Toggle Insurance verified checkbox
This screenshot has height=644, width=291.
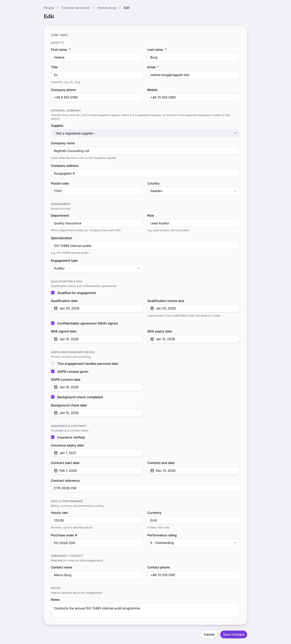pyautogui.click(x=53, y=437)
